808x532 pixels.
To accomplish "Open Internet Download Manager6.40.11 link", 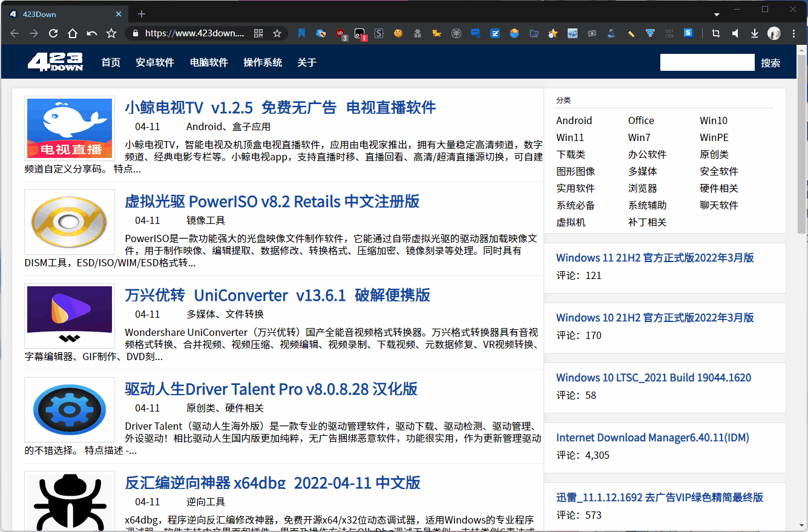I will click(653, 438).
